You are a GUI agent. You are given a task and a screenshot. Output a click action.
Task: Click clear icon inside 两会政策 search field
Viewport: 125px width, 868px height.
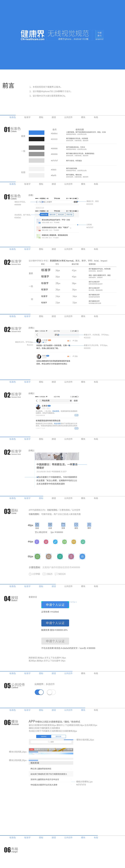click(x=71, y=401)
